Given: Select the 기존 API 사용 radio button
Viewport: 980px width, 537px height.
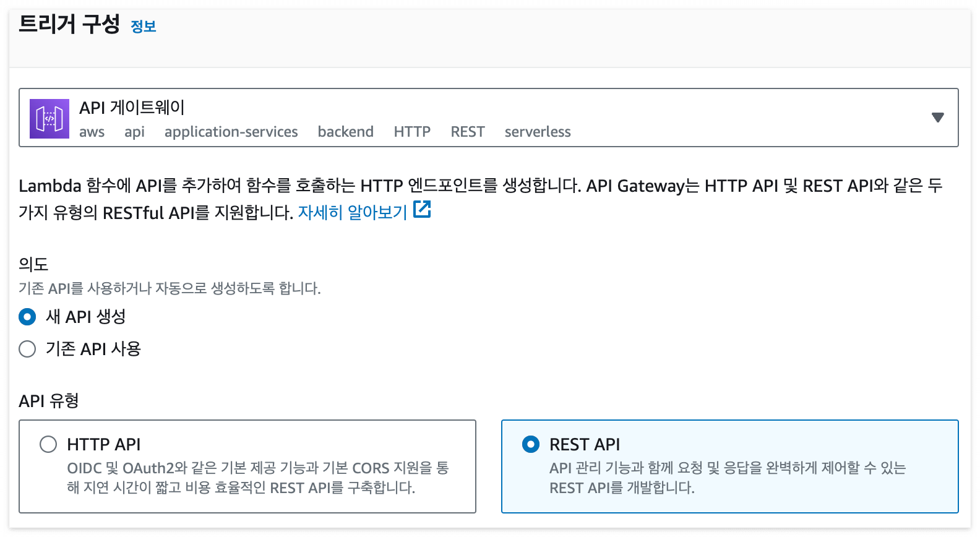Looking at the screenshot, I should [27, 349].
